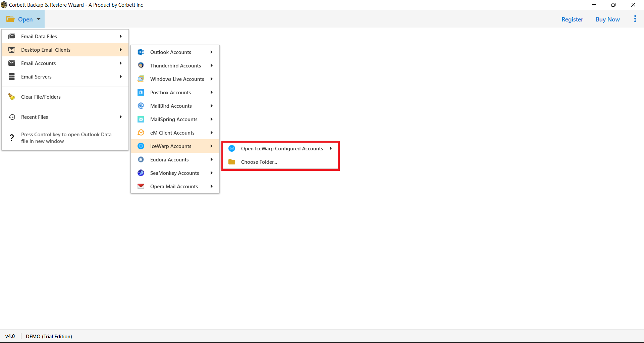Expand the Opera Mail Accounts submenu arrow
Viewport: 644px width, 343px height.
click(x=211, y=186)
